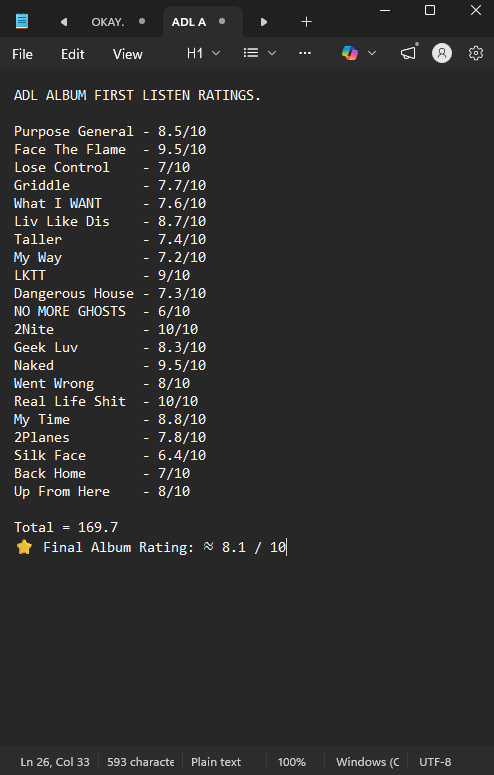The height and width of the screenshot is (775, 494).
Task: Open the Edit menu
Action: 73,54
